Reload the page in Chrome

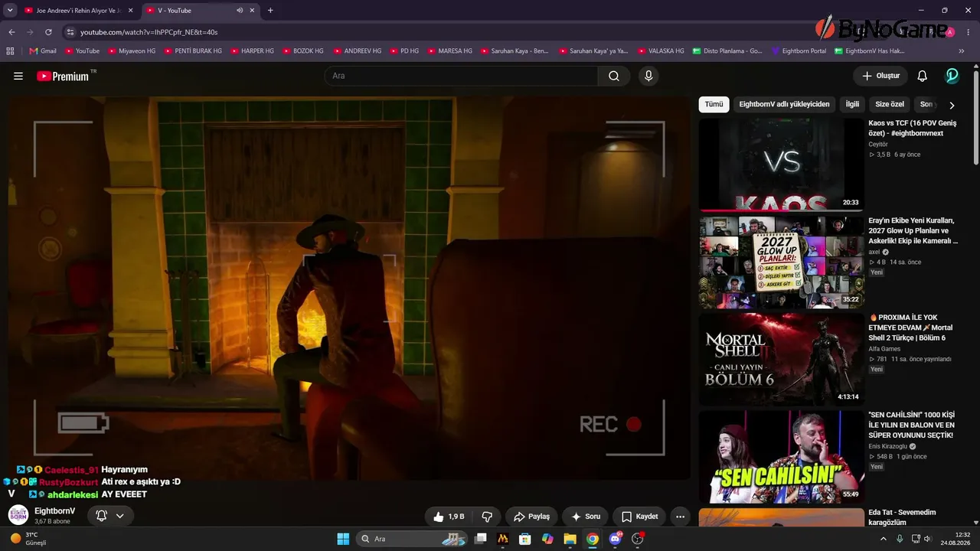point(48,32)
